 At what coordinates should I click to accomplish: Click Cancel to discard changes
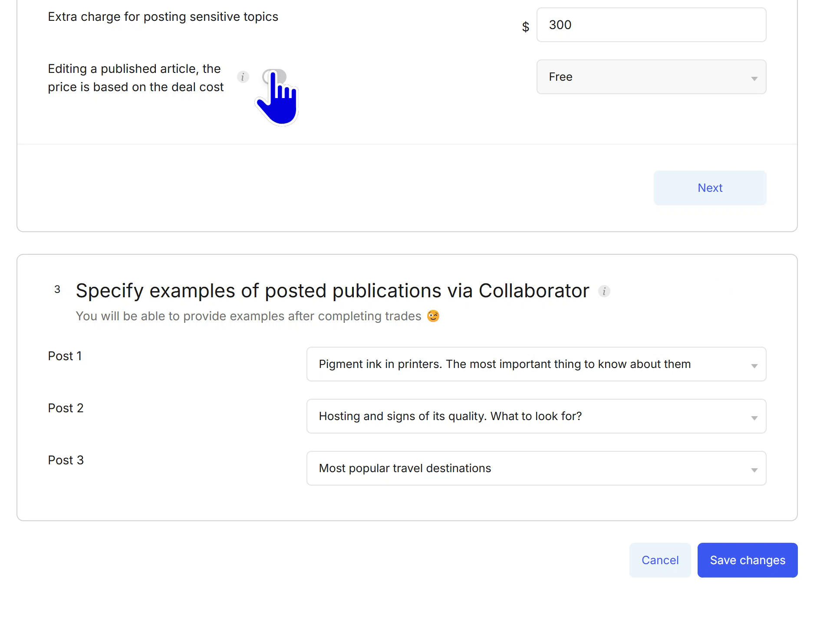point(659,560)
